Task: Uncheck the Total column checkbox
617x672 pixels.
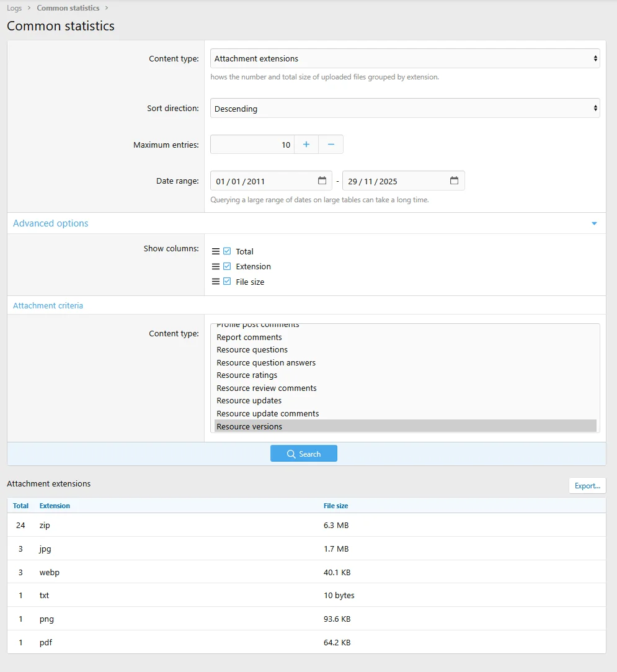Action: 228,251
